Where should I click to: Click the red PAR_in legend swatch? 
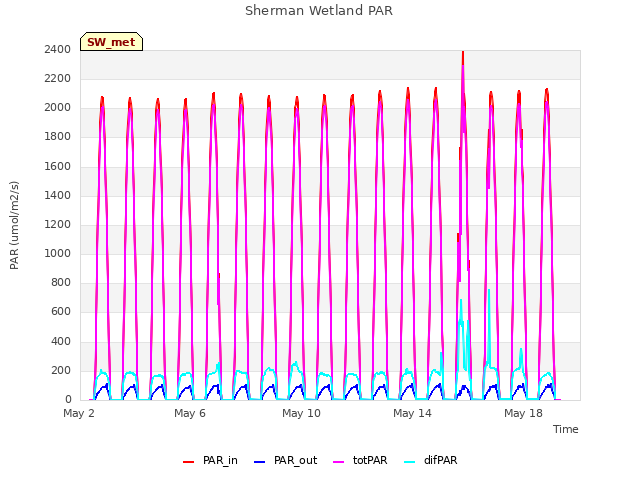[188, 462]
